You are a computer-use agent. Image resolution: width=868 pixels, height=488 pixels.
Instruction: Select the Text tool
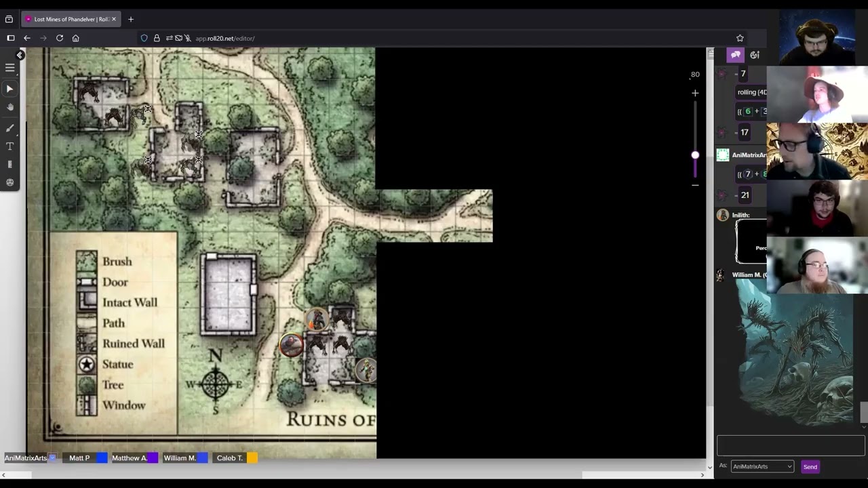(x=9, y=146)
